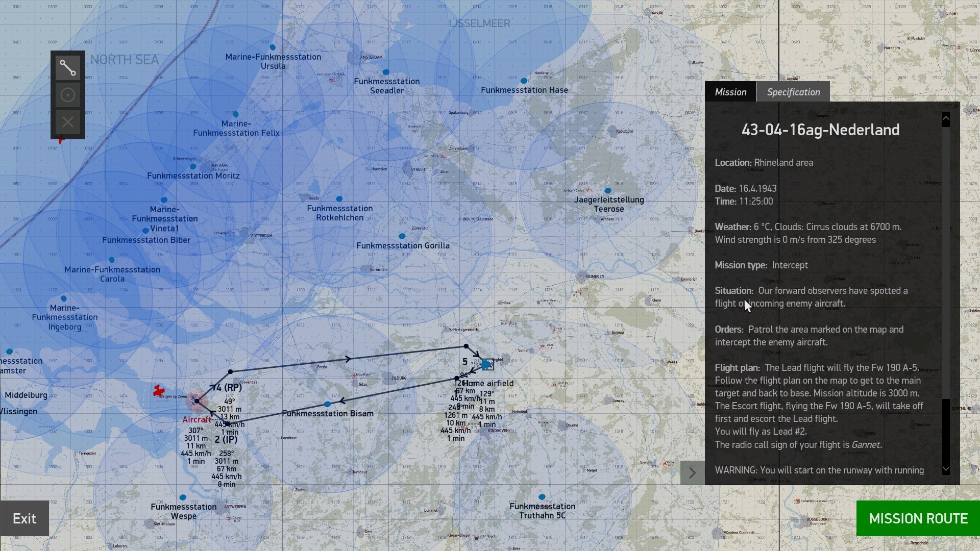This screenshot has width=980, height=551.
Task: Click waypoint 5 label near the airfield
Action: 464,362
